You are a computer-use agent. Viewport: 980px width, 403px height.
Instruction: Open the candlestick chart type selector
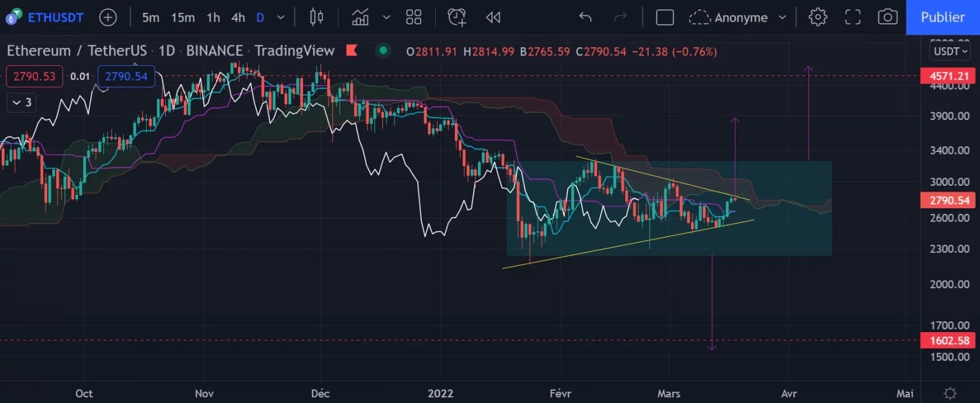click(x=316, y=17)
